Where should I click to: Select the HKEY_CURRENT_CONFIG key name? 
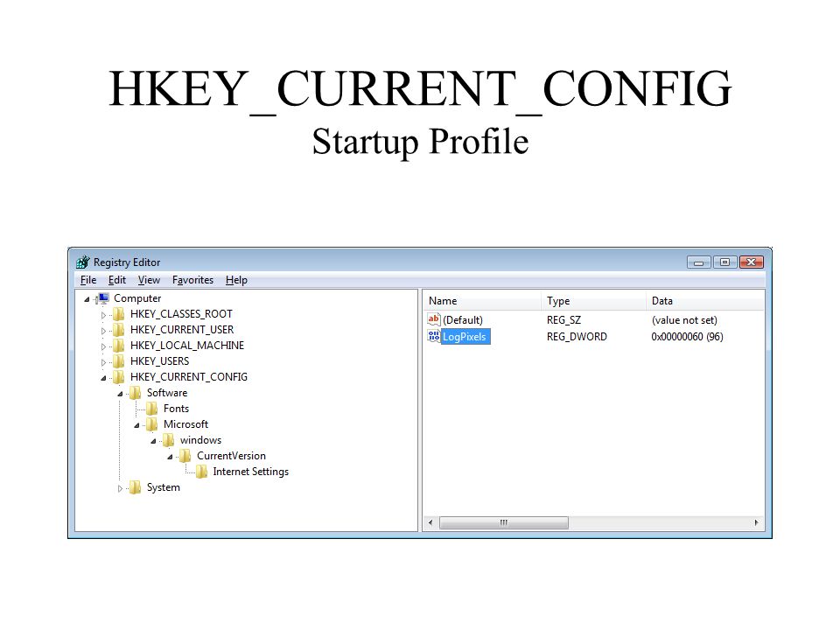point(189,377)
